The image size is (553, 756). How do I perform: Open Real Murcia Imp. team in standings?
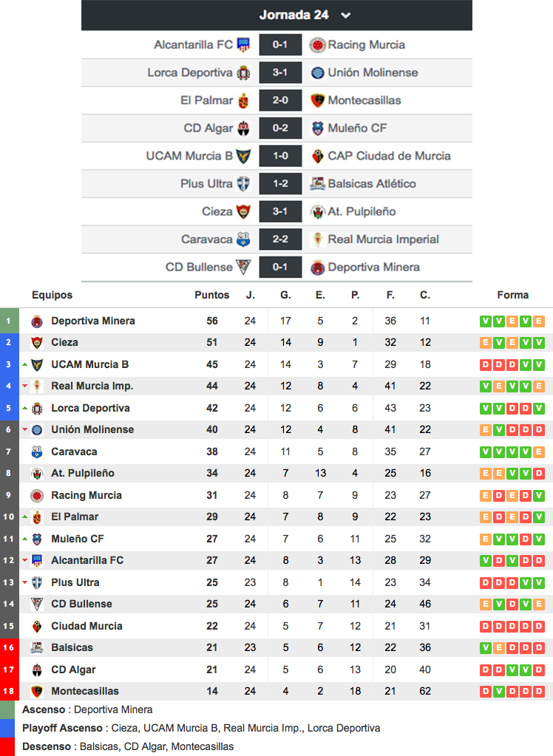[x=92, y=386]
